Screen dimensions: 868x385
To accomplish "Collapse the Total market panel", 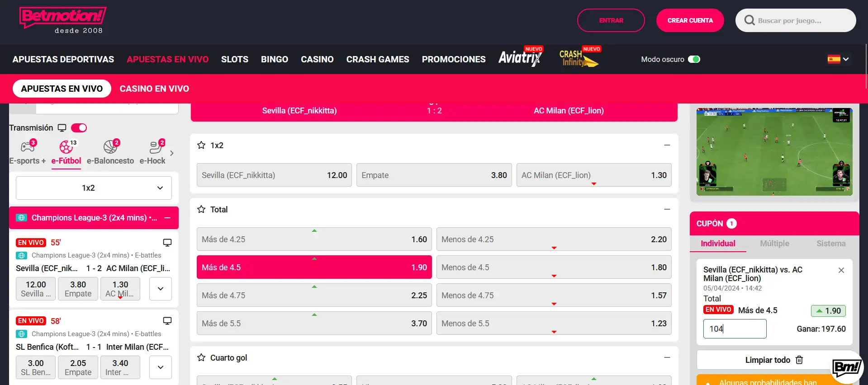I will (667, 209).
